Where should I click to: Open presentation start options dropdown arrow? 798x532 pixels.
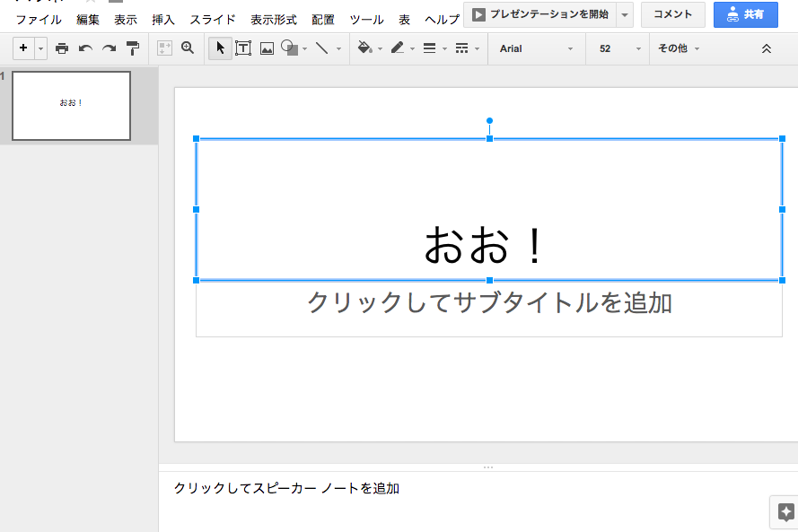[625, 14]
